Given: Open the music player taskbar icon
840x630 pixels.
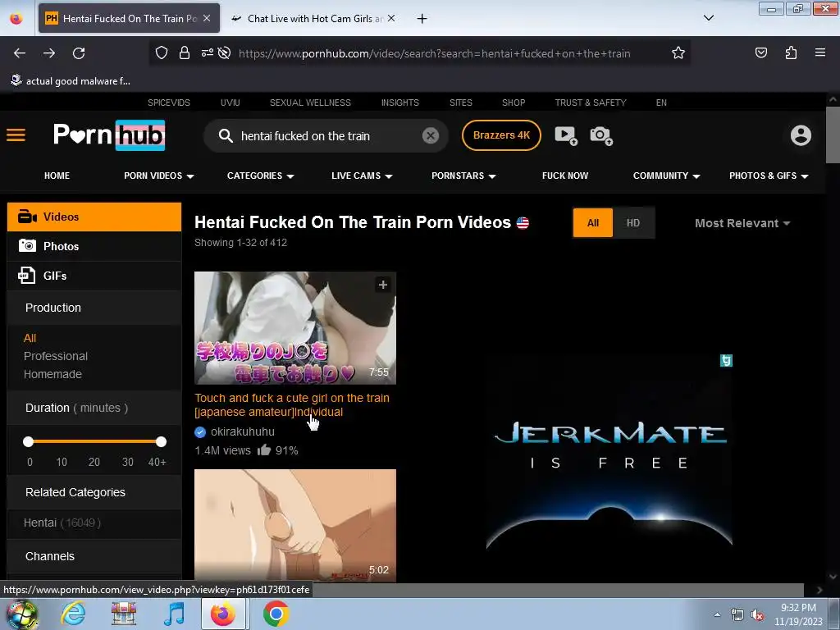Looking at the screenshot, I should [174, 614].
